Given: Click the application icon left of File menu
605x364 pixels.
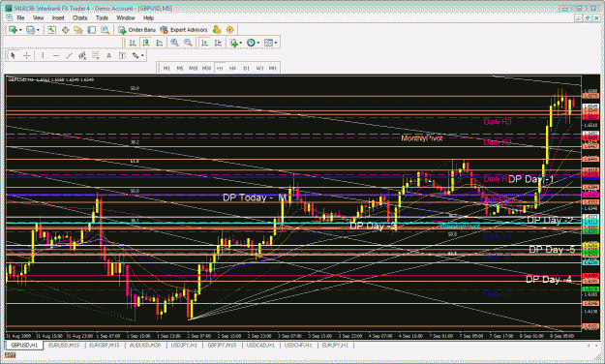Looking at the screenshot, I should pyautogui.click(x=9, y=17).
